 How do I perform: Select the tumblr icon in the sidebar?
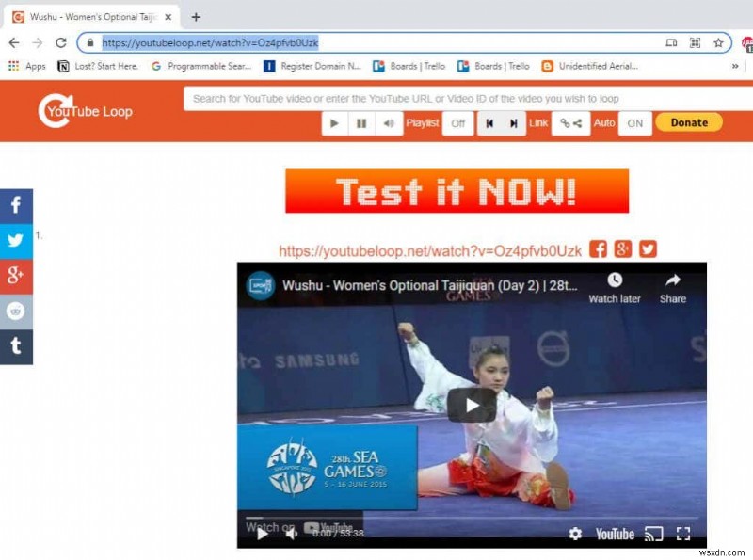click(16, 347)
